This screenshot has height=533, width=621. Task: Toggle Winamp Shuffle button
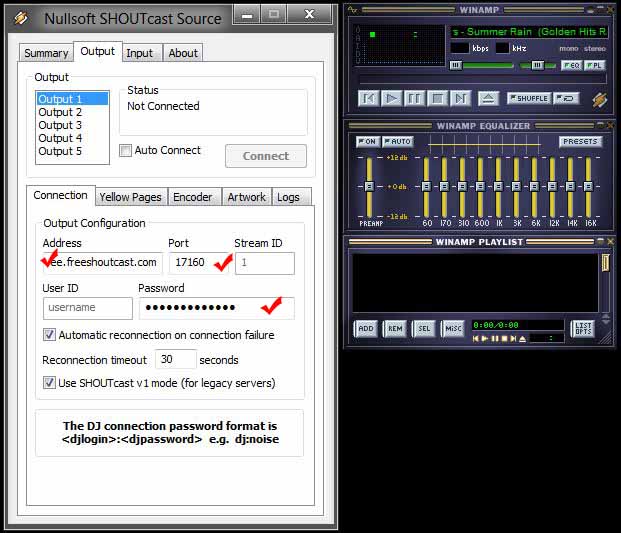[x=529, y=98]
